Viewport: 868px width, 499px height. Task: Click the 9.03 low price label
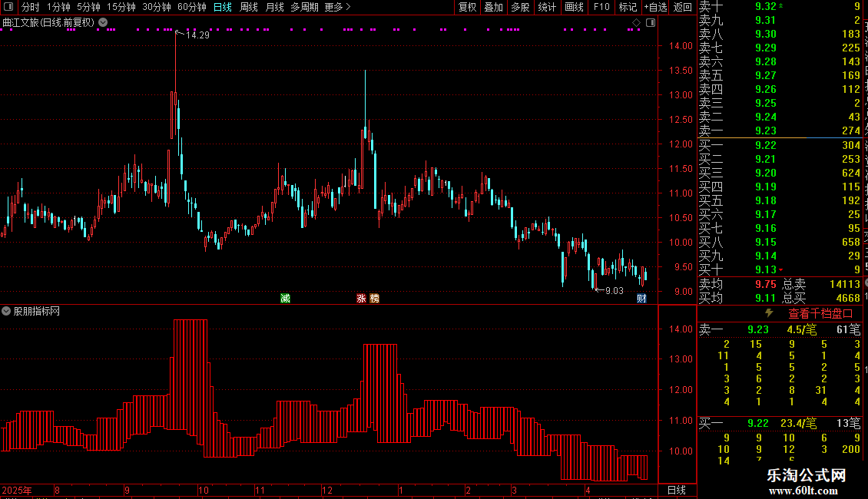(x=615, y=290)
